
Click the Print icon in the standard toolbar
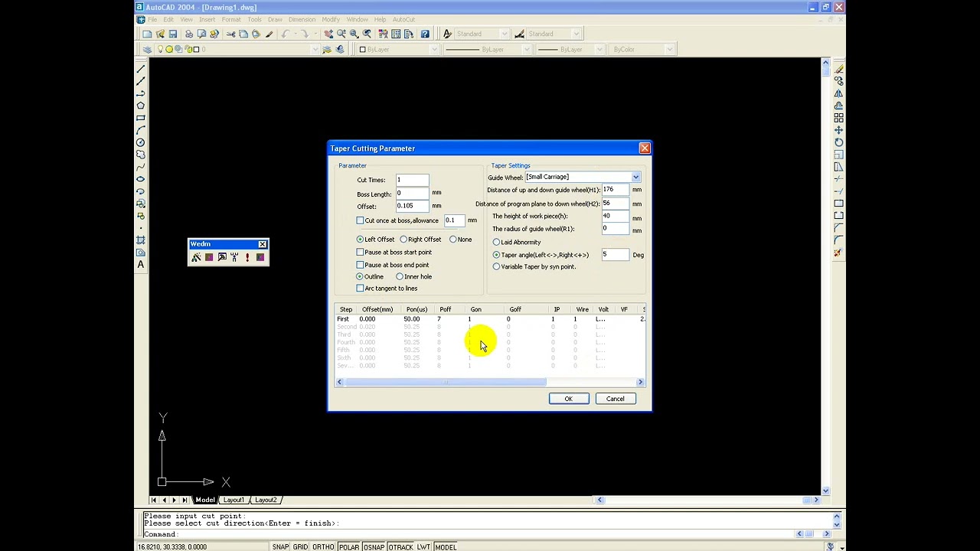188,34
